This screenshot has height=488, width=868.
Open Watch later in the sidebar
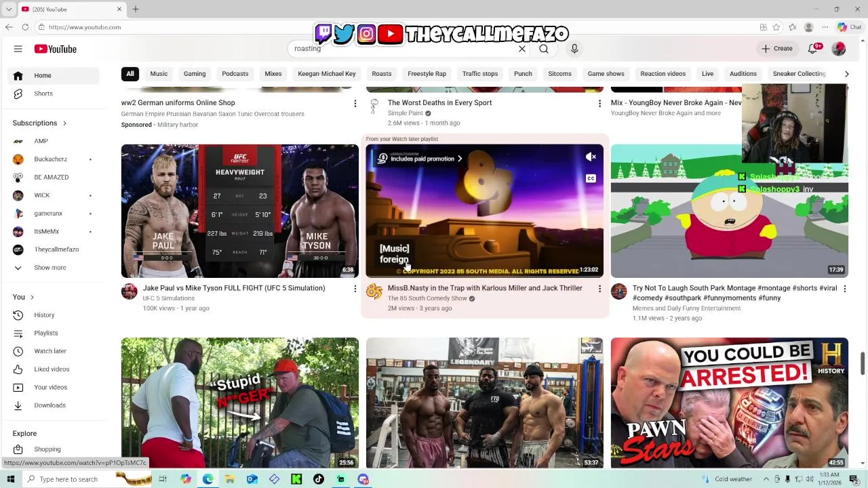click(x=54, y=351)
